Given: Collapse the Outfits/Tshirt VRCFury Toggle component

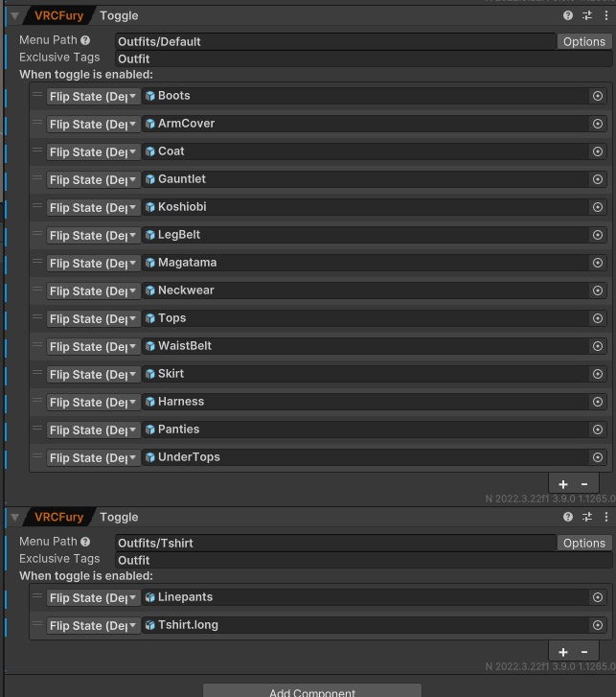Looking at the screenshot, I should click(14, 518).
